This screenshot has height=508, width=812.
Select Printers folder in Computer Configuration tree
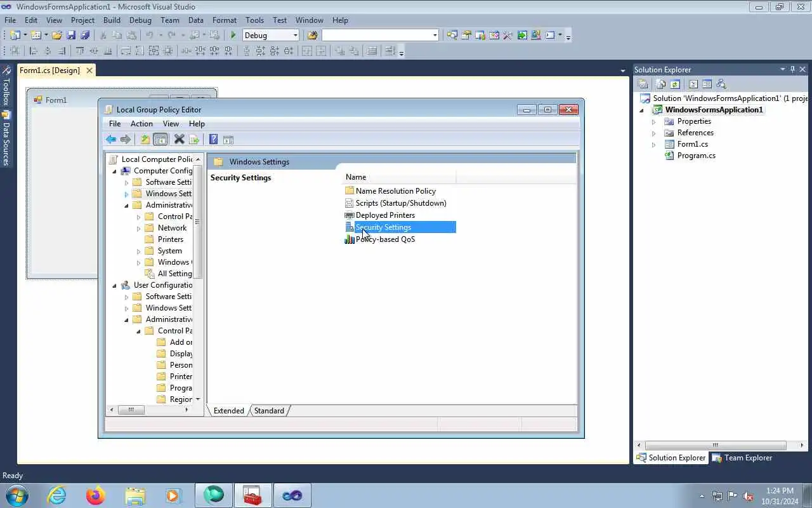pyautogui.click(x=171, y=239)
